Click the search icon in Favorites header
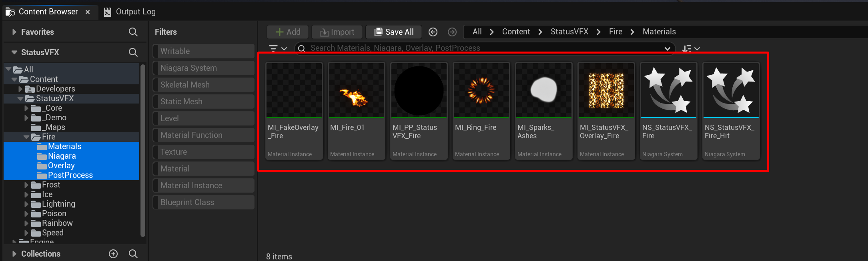This screenshot has width=868, height=261. (x=133, y=32)
